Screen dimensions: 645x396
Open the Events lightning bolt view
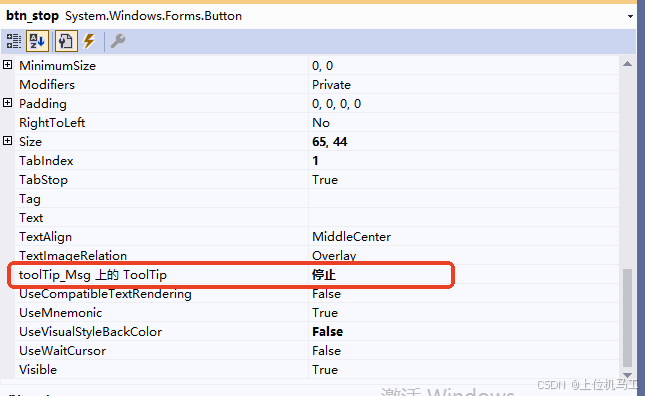[x=89, y=41]
